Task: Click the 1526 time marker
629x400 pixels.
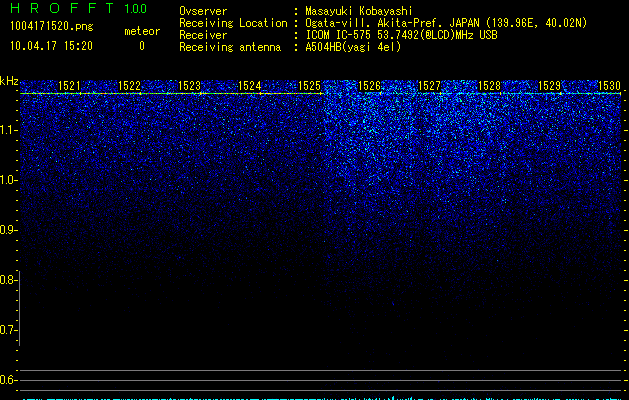Action: (369, 86)
